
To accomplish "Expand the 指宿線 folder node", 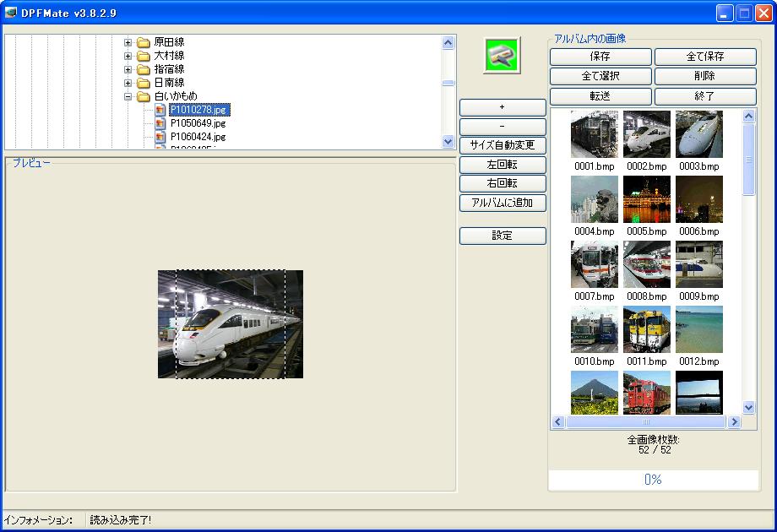I will point(128,69).
